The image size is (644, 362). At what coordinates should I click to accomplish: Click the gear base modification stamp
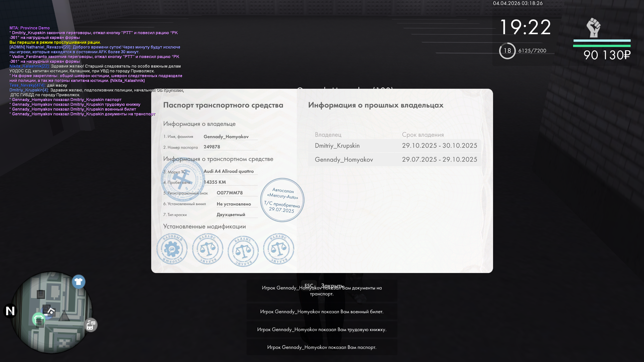(x=172, y=249)
